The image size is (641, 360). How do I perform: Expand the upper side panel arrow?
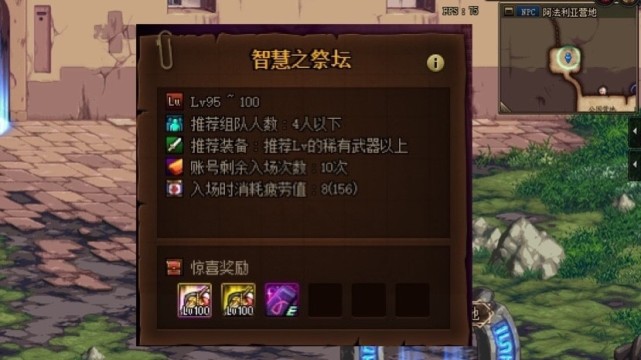pos(634,131)
